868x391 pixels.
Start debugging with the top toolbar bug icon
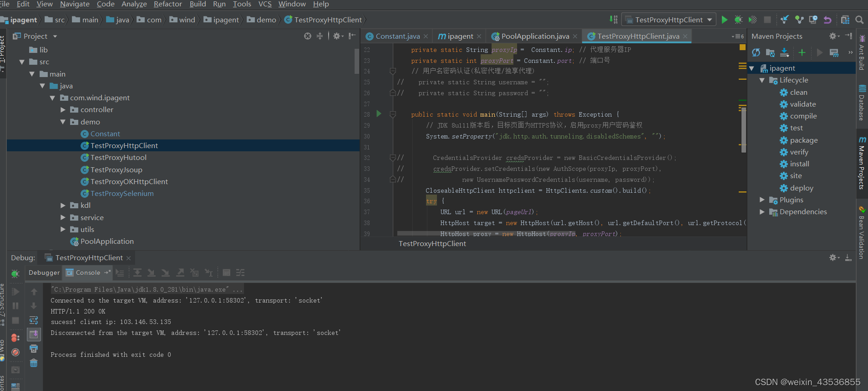738,20
